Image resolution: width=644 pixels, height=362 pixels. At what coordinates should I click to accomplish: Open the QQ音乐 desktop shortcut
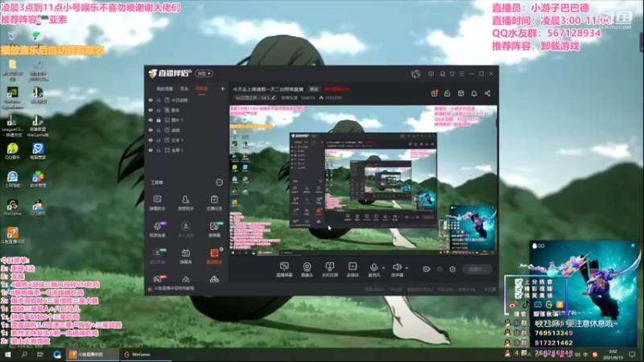click(12, 151)
